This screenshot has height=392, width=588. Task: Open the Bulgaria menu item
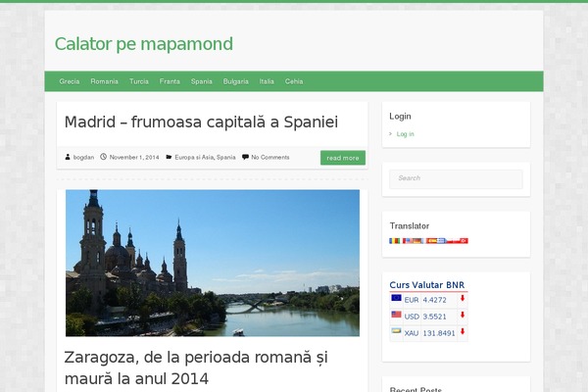pyautogui.click(x=235, y=81)
